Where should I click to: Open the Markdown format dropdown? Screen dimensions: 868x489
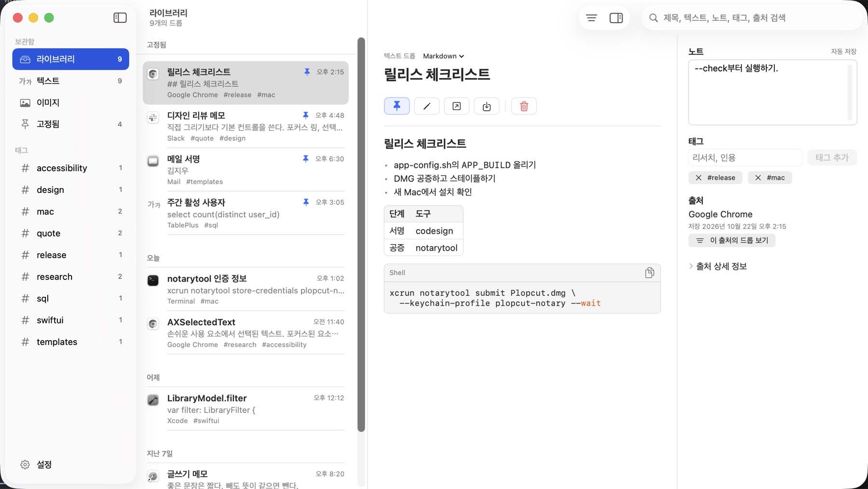click(x=443, y=56)
